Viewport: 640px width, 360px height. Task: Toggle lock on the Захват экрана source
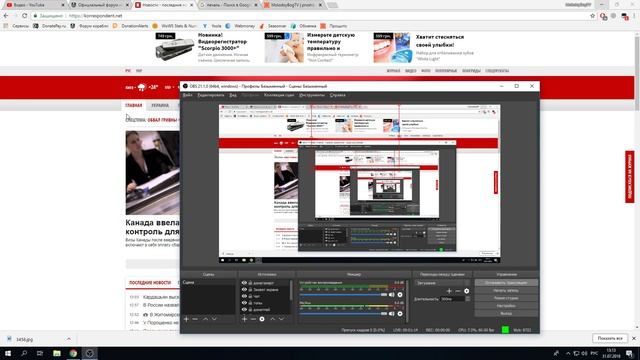tap(250, 290)
